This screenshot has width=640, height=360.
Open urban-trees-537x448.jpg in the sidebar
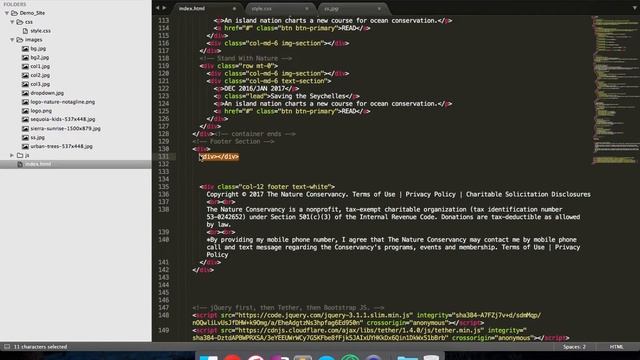pyautogui.click(x=62, y=147)
